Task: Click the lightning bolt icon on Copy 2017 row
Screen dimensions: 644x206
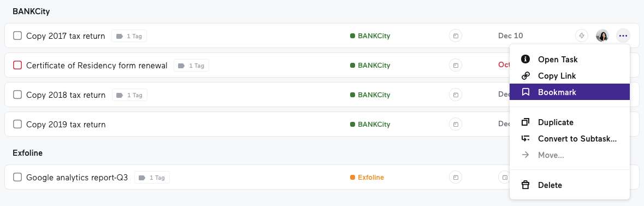Action: (x=582, y=36)
